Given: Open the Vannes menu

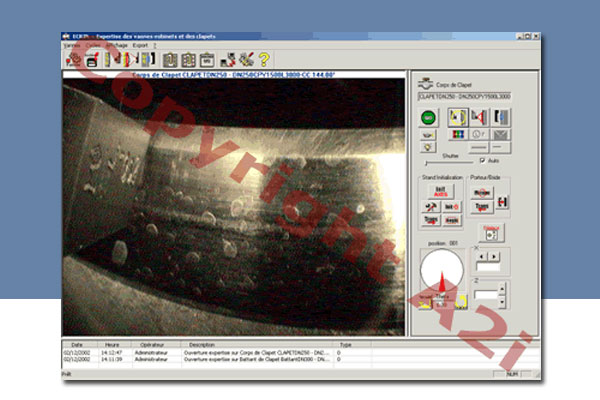Looking at the screenshot, I should (x=71, y=45).
